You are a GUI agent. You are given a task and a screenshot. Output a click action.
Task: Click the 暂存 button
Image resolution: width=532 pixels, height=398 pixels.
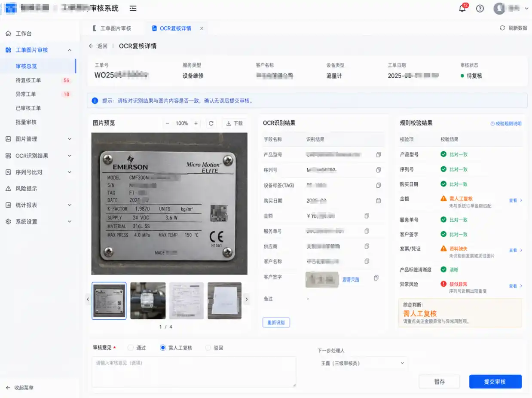pyautogui.click(x=439, y=382)
